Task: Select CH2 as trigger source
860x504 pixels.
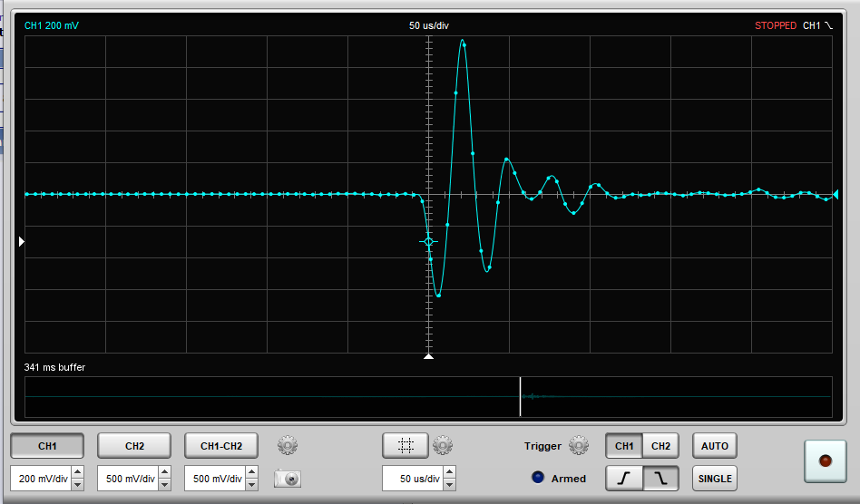Action: (x=661, y=446)
